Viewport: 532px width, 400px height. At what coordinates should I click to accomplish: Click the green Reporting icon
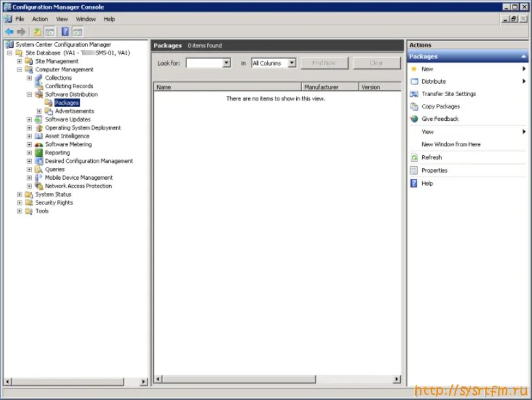(39, 153)
